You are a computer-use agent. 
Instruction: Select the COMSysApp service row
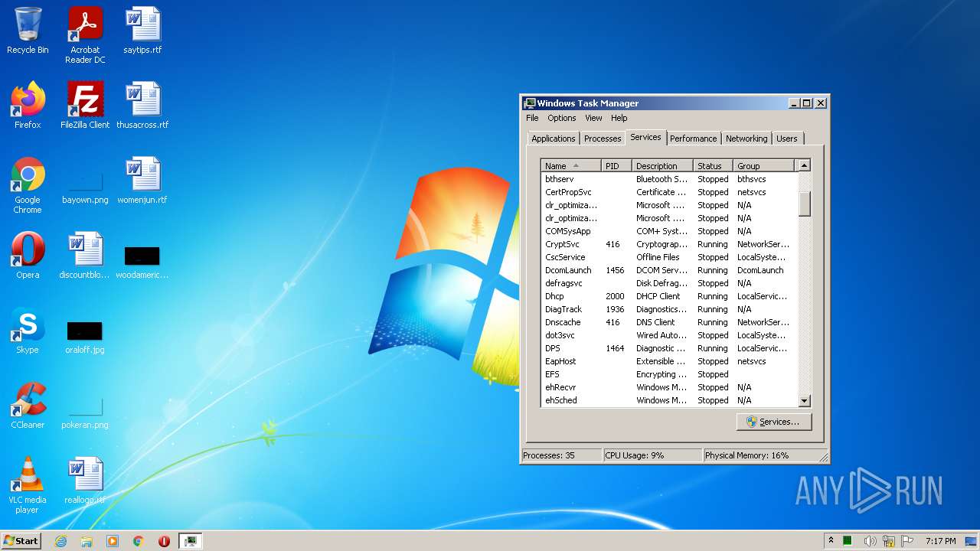669,231
